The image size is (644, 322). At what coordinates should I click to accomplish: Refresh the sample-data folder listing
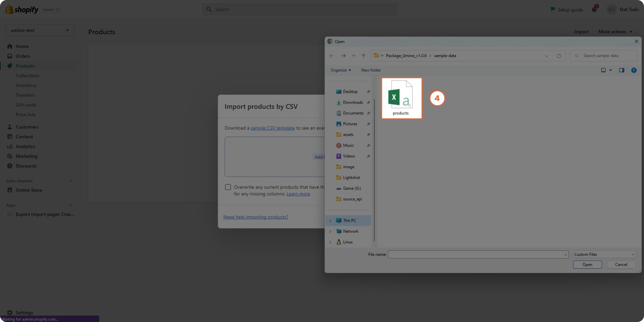point(559,56)
